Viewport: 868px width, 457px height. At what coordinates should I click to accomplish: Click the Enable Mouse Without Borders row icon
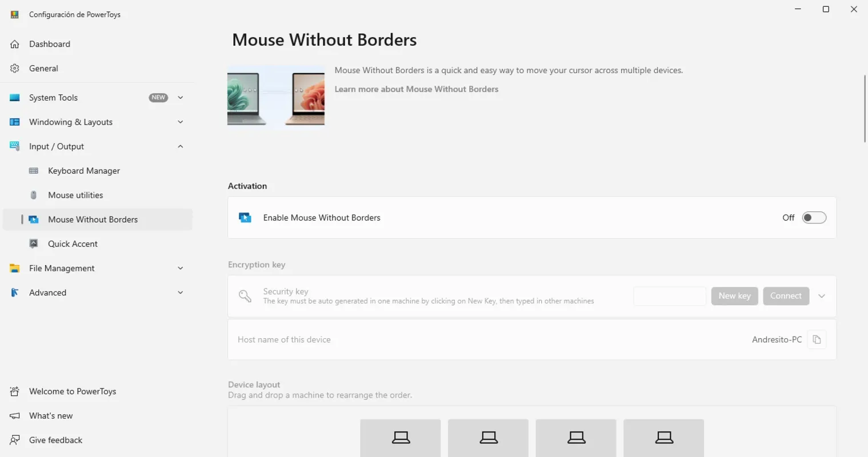coord(245,218)
